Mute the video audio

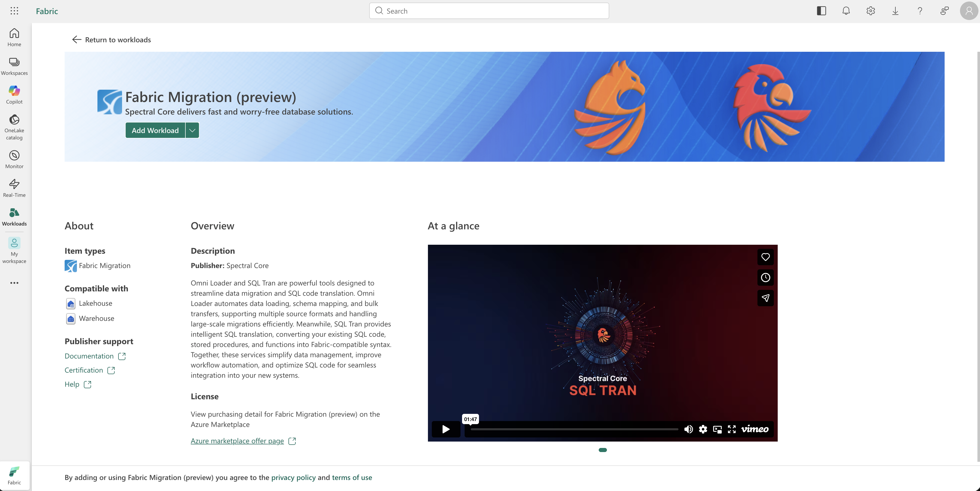point(688,429)
